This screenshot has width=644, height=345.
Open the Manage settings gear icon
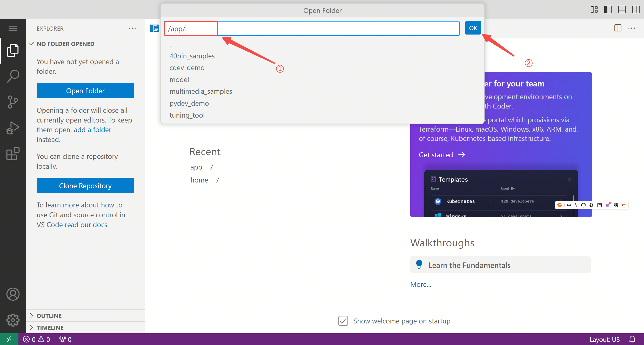point(13,320)
